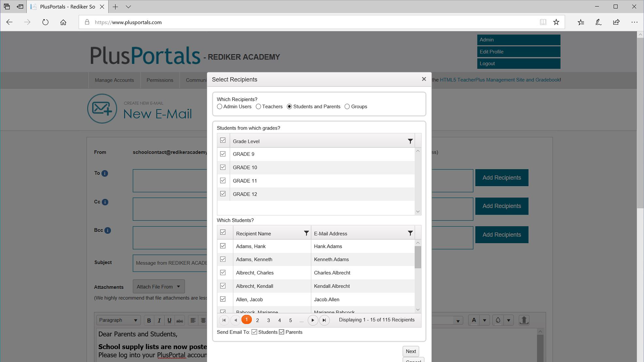This screenshot has height=362, width=644.
Task: Switch to the Manage Accounts tab
Action: pos(114,80)
